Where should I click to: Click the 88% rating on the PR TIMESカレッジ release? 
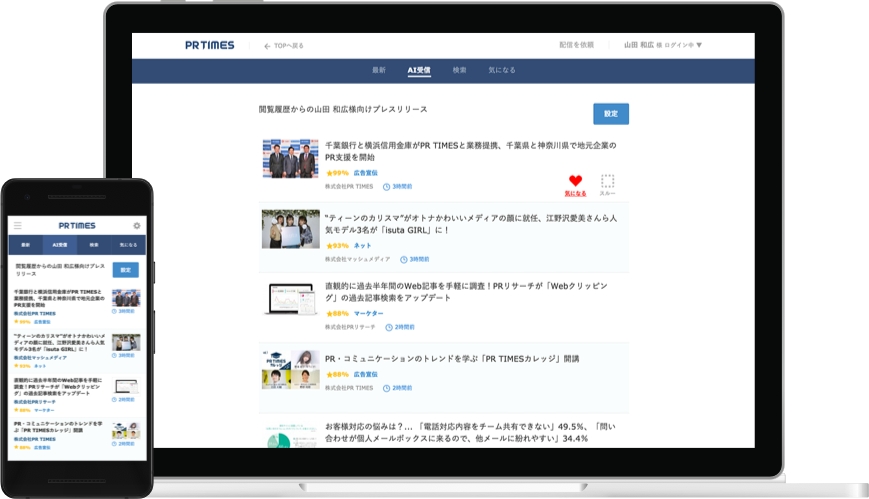[338, 374]
